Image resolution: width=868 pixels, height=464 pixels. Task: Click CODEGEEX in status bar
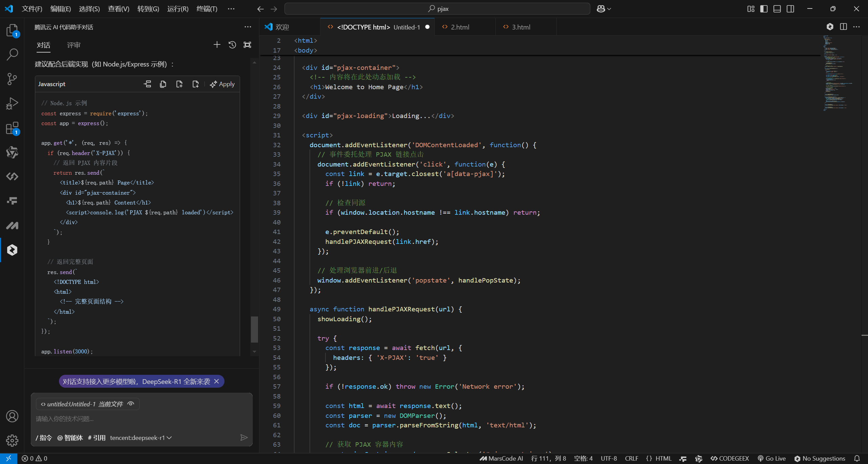pos(730,459)
